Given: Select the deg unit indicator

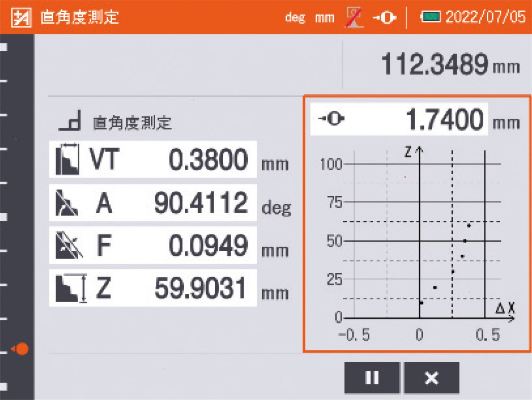Looking at the screenshot, I should tap(295, 17).
